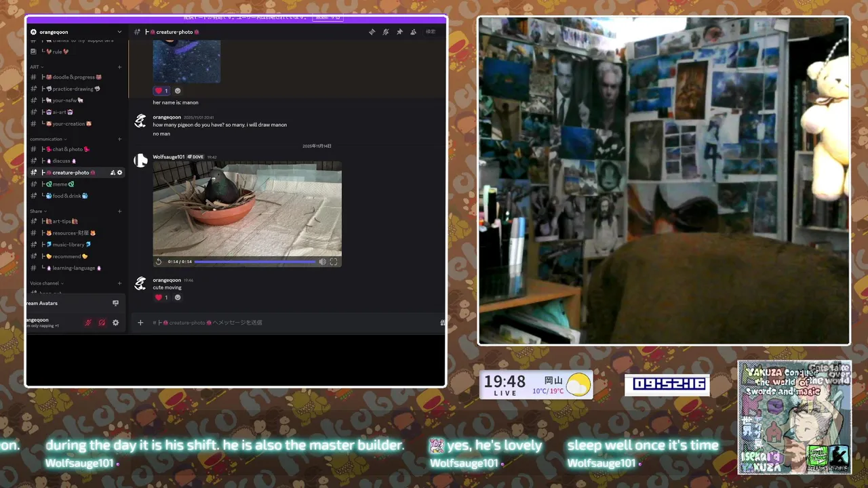Click the DOVE server tag badge
Screen dimensions: 868x488
click(x=195, y=157)
